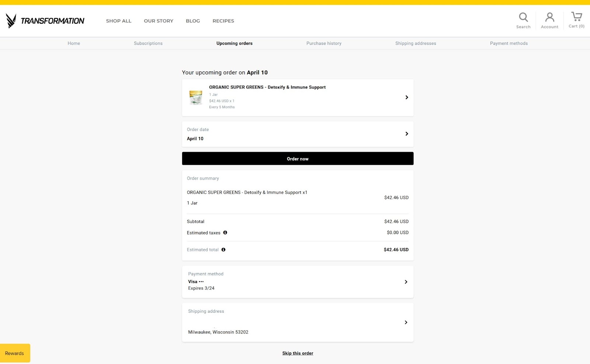
Task: Go to OUR STORY page
Action: (x=159, y=21)
